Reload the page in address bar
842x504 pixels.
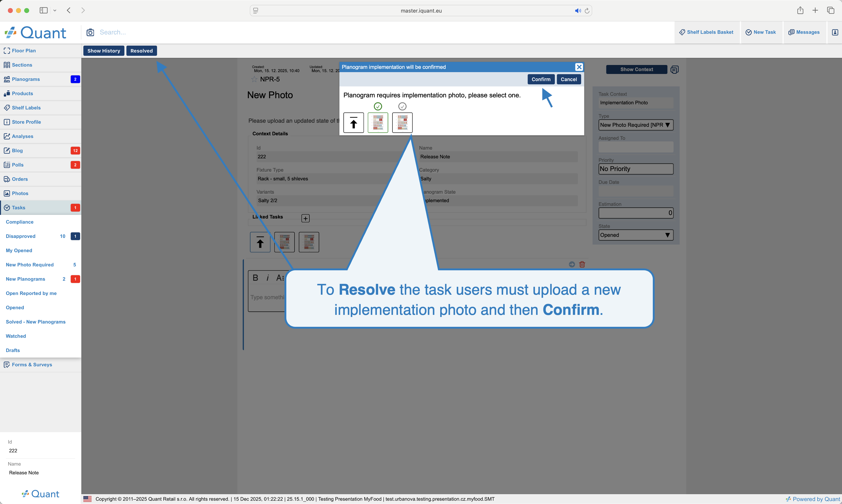coord(587,11)
